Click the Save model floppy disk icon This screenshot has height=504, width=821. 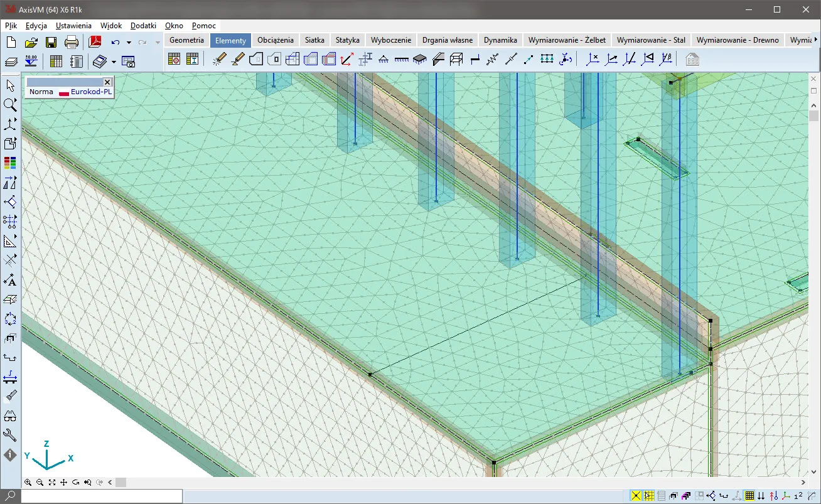[x=51, y=42]
